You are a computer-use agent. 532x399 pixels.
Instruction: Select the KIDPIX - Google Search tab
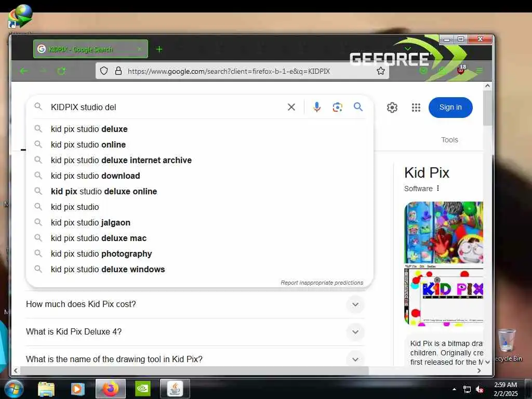click(90, 49)
